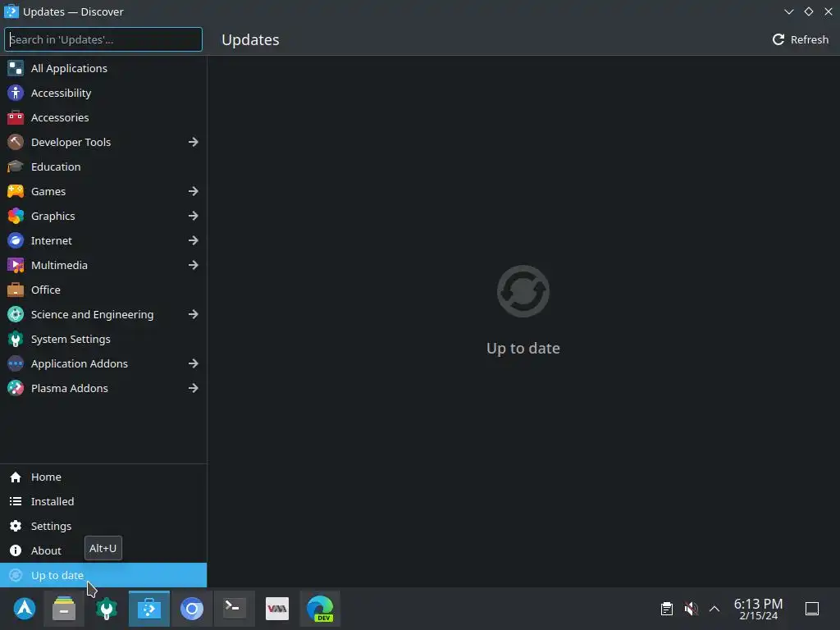Refresh the updates list
This screenshot has width=840, height=630.
[x=801, y=39]
